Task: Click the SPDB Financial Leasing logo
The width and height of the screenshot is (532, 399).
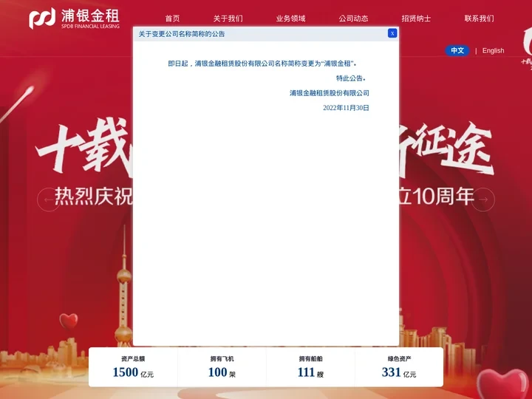Action: 75,18
